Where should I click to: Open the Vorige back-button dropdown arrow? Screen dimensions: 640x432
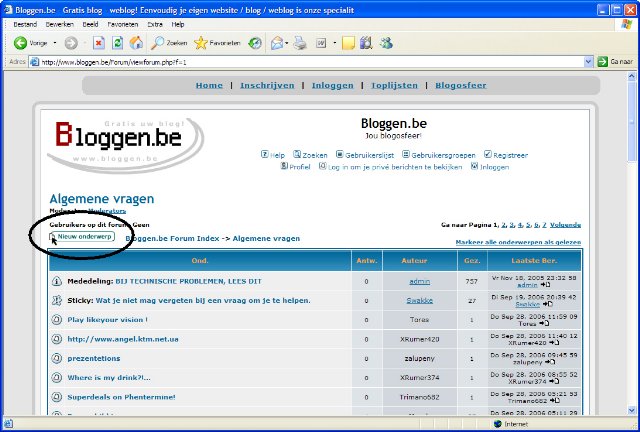[x=55, y=43]
